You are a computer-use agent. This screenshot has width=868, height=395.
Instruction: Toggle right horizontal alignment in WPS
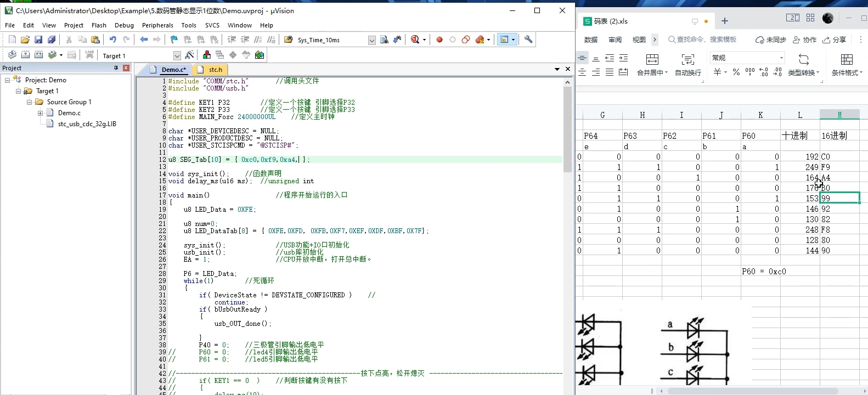click(596, 72)
